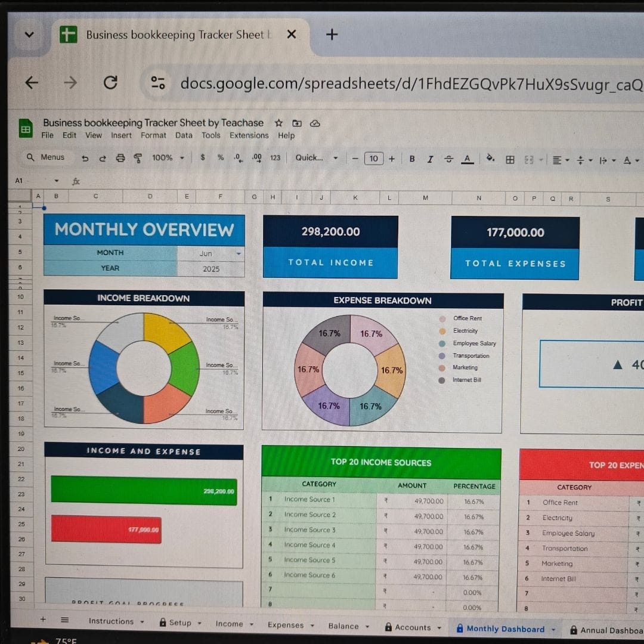Increase decimal places icon

(x=256, y=157)
